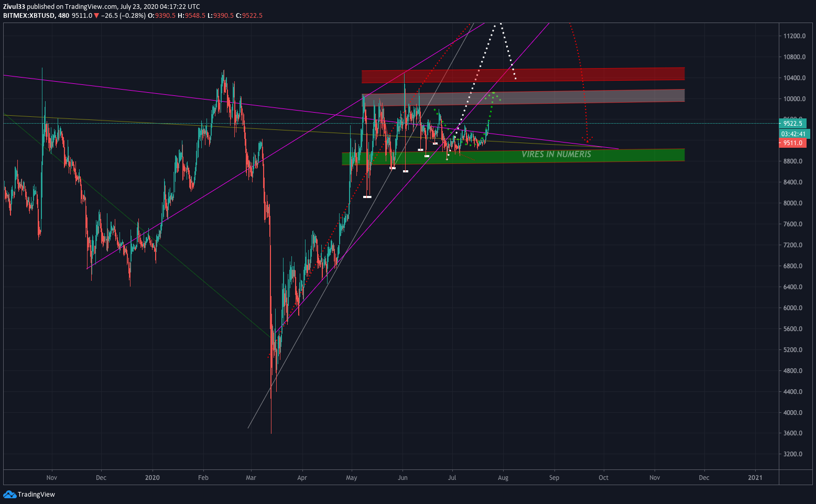Click the H:9548.5 high value
This screenshot has width=816, height=504.
click(x=191, y=16)
